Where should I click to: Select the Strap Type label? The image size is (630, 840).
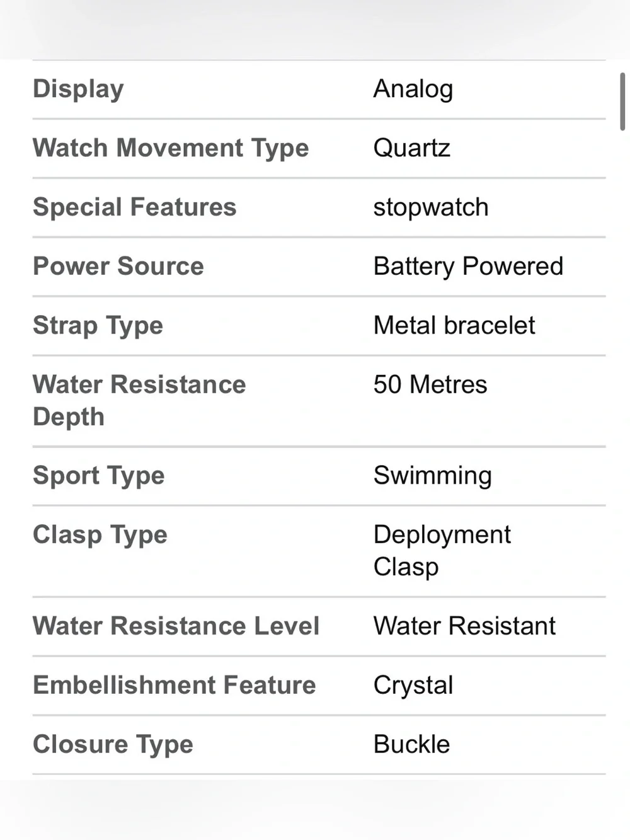(98, 326)
